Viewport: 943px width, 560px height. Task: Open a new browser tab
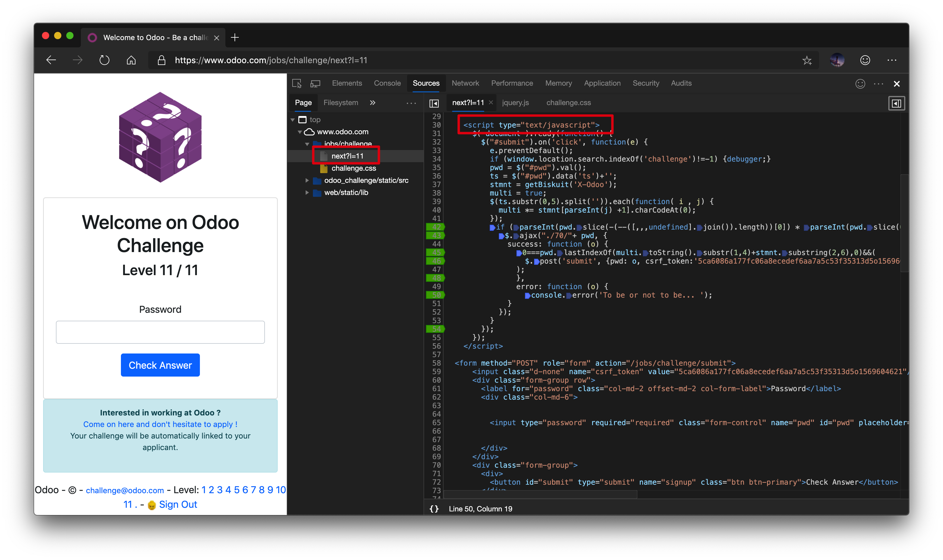coord(235,37)
